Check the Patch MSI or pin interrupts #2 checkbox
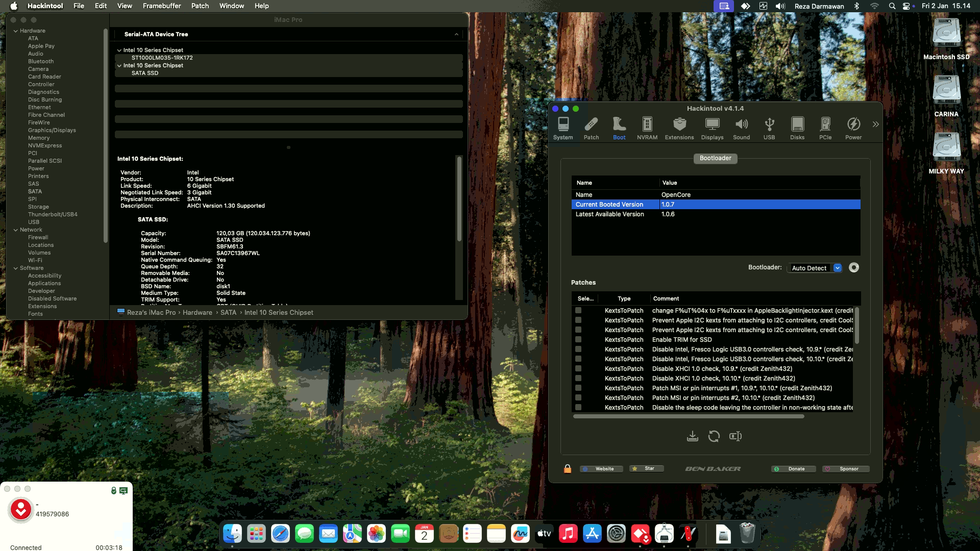 578,397
